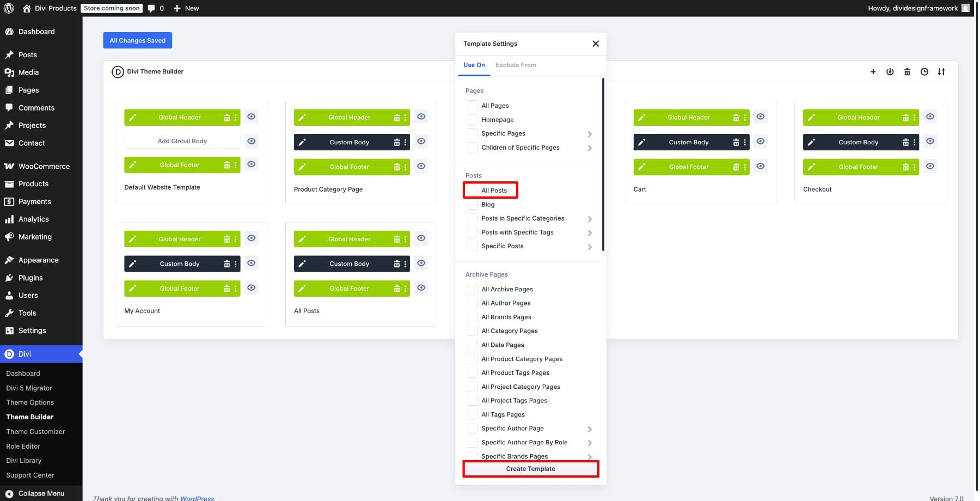Tick the All Posts checkbox
This screenshot has height=501, width=980.
(x=472, y=191)
